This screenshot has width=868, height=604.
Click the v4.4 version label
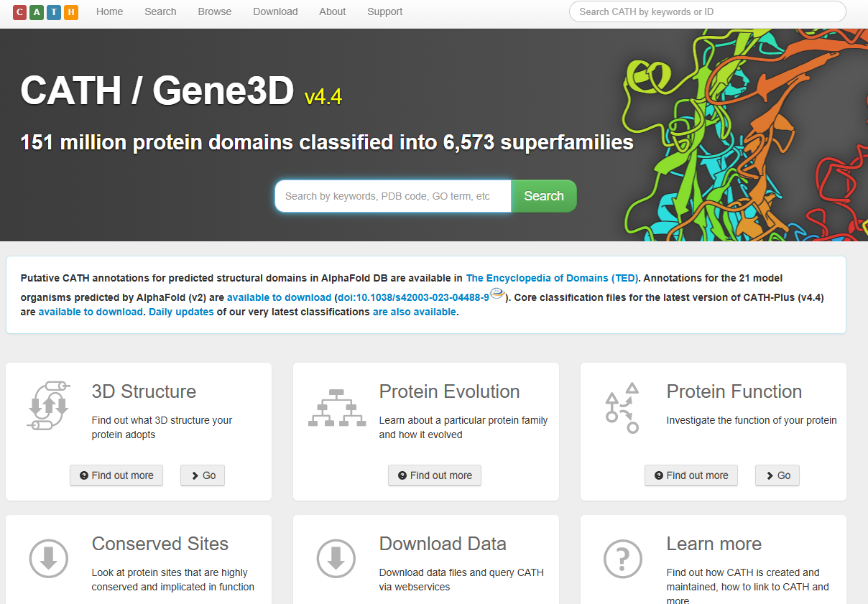tap(323, 97)
